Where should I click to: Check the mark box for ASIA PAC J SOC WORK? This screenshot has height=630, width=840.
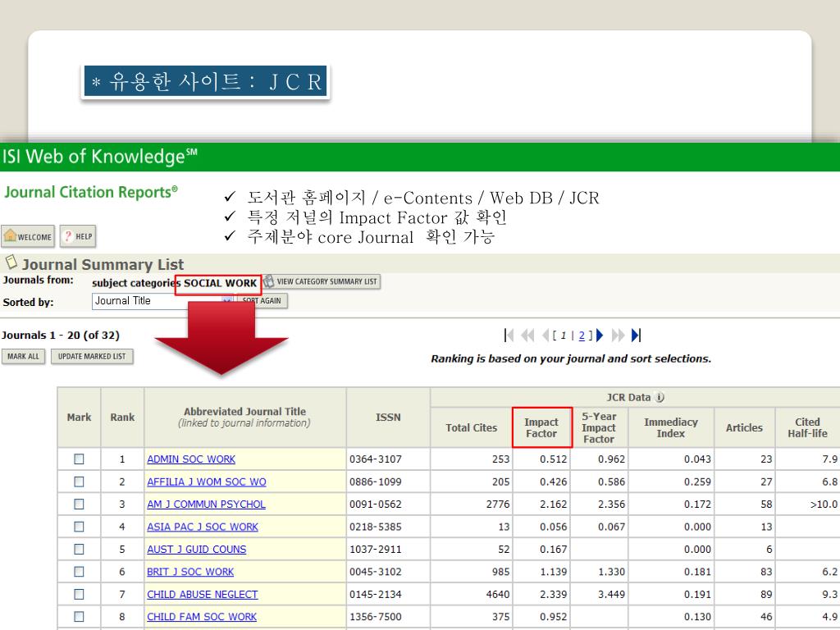tap(79, 527)
